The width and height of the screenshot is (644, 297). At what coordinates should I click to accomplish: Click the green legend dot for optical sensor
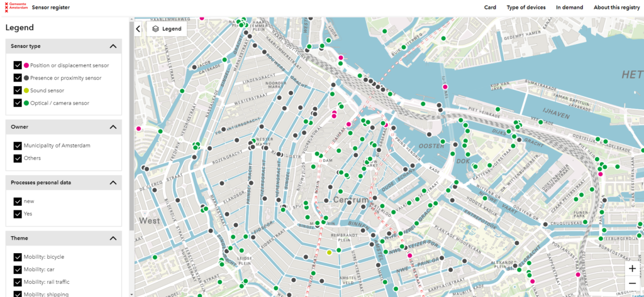pyautogui.click(x=26, y=103)
